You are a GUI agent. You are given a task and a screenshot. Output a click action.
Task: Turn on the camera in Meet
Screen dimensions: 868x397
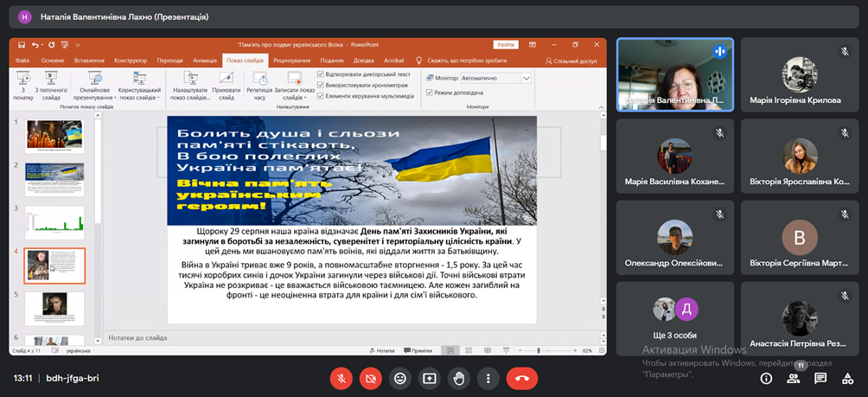point(371,378)
